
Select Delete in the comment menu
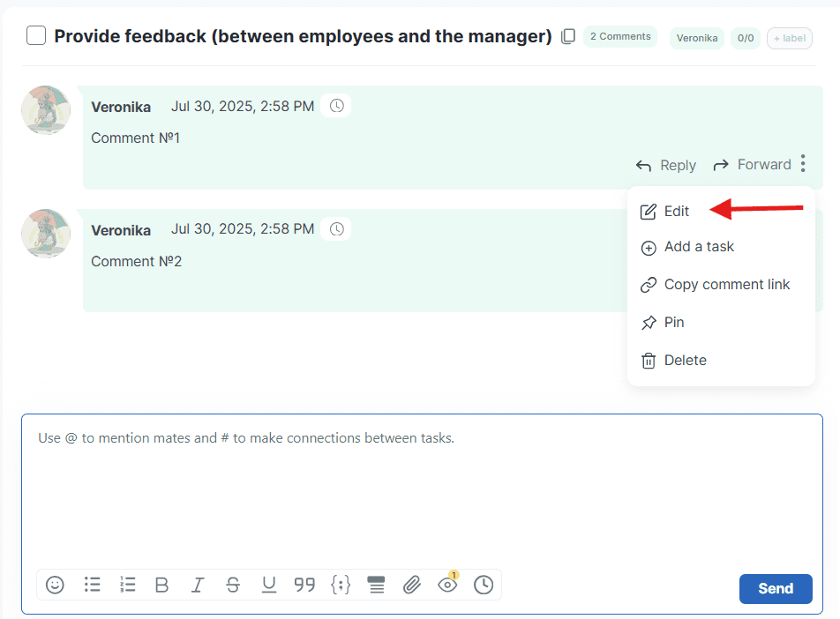[685, 361]
